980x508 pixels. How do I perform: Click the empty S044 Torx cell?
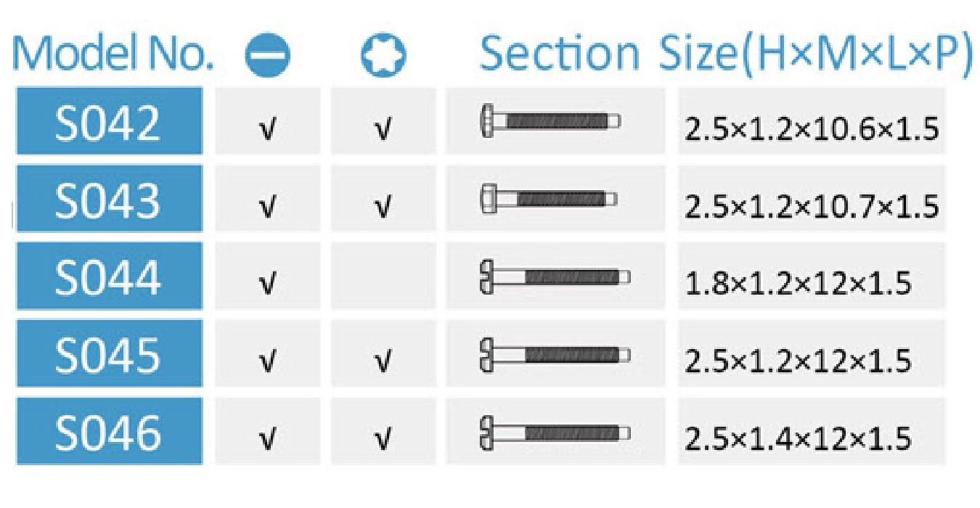[383, 276]
